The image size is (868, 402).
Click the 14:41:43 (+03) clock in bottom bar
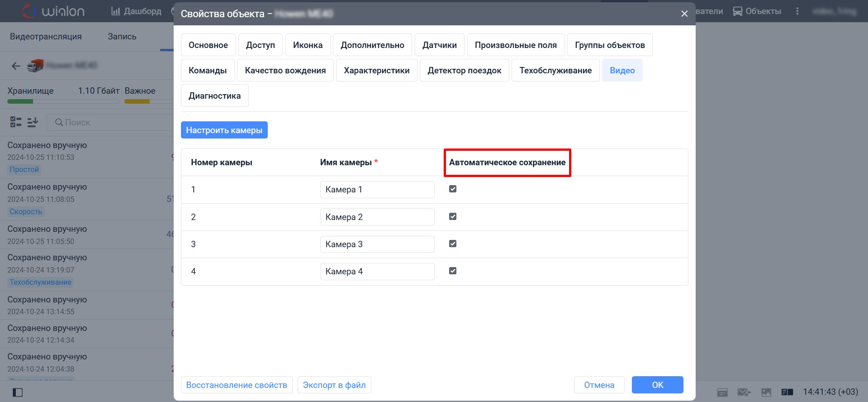coord(830,392)
